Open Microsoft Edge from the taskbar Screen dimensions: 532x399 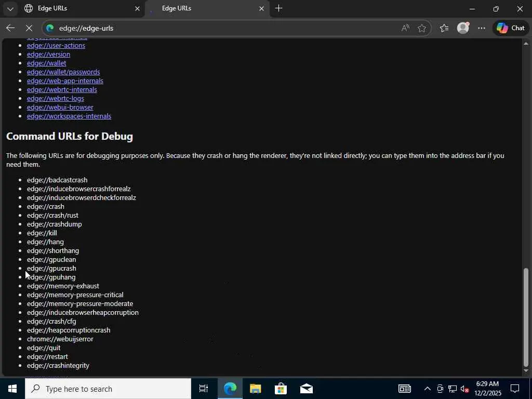[x=230, y=389]
